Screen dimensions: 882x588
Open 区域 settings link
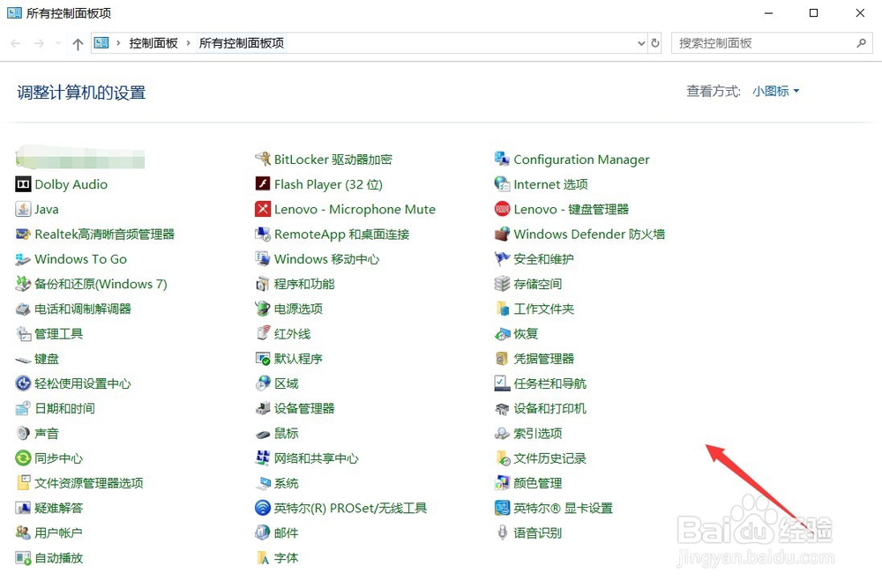tap(287, 383)
